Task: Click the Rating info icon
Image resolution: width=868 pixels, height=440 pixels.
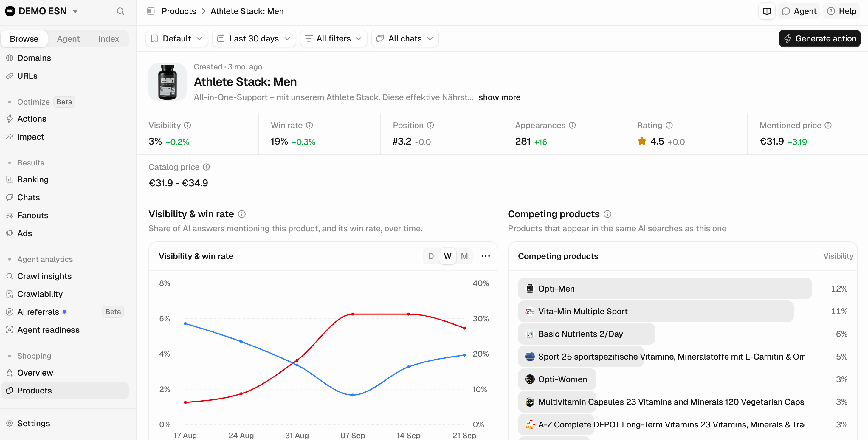Action: (x=669, y=125)
